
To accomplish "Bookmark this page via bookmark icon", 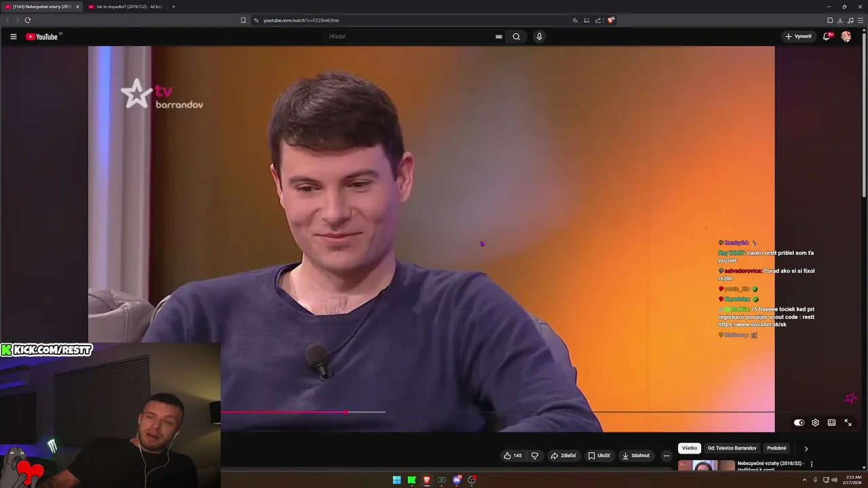I will click(243, 20).
